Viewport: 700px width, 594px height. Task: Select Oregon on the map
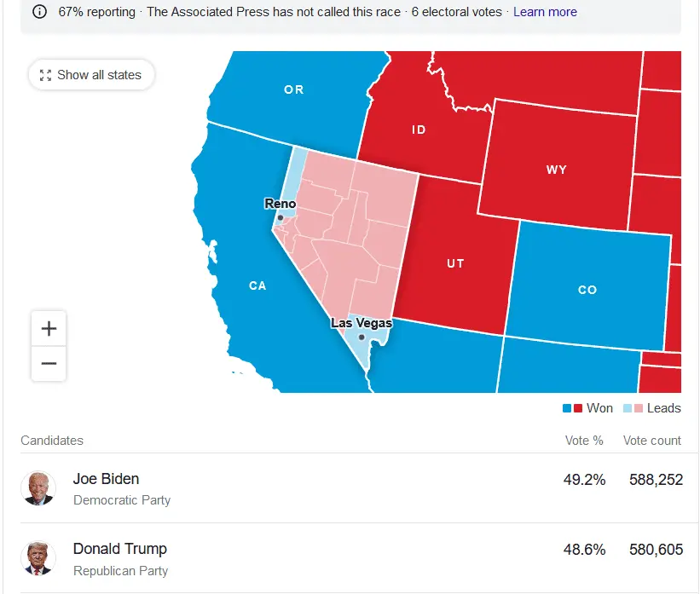(x=293, y=90)
